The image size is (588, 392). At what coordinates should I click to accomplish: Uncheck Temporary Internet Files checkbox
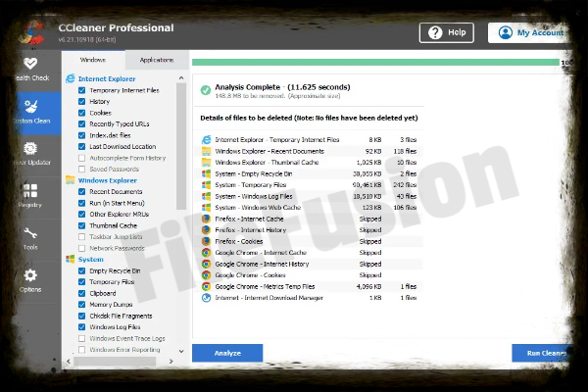81,90
